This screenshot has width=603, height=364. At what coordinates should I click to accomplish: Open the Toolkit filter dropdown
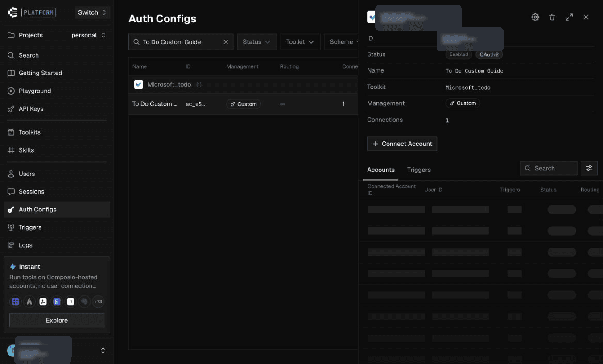click(300, 42)
